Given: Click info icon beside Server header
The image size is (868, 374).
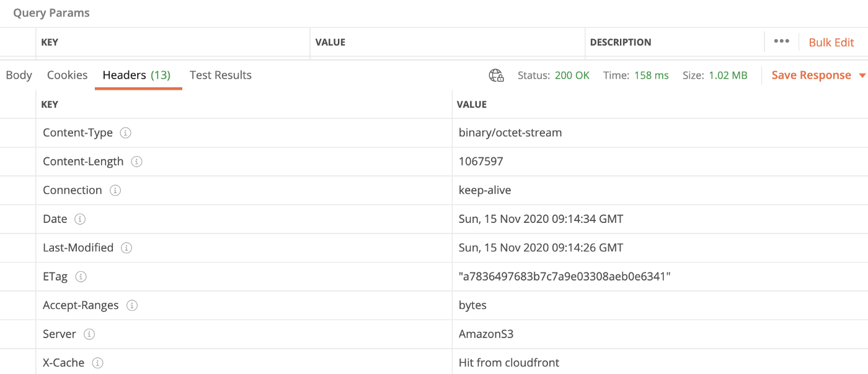Looking at the screenshot, I should coord(89,334).
